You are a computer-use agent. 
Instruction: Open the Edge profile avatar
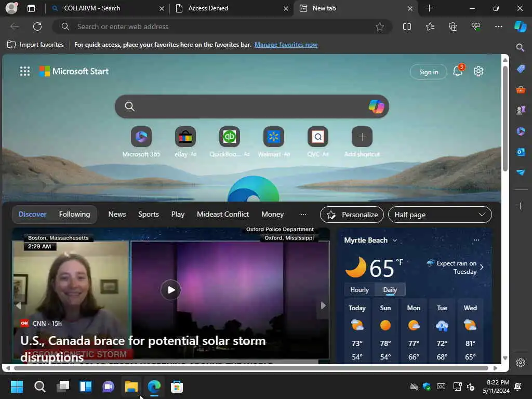pyautogui.click(x=11, y=8)
